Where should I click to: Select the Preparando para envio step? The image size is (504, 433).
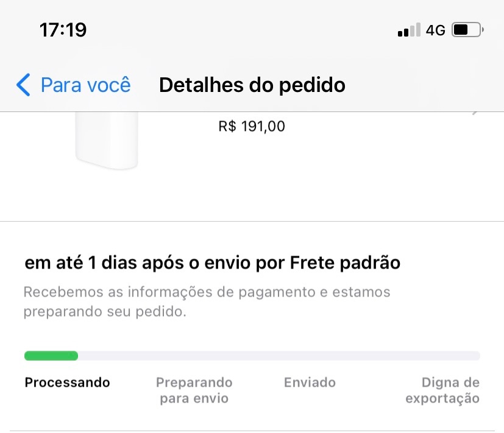click(x=194, y=390)
